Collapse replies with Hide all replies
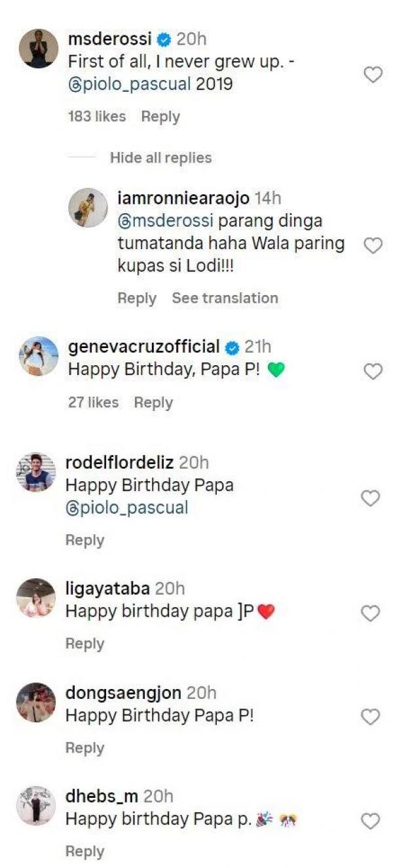 point(160,158)
